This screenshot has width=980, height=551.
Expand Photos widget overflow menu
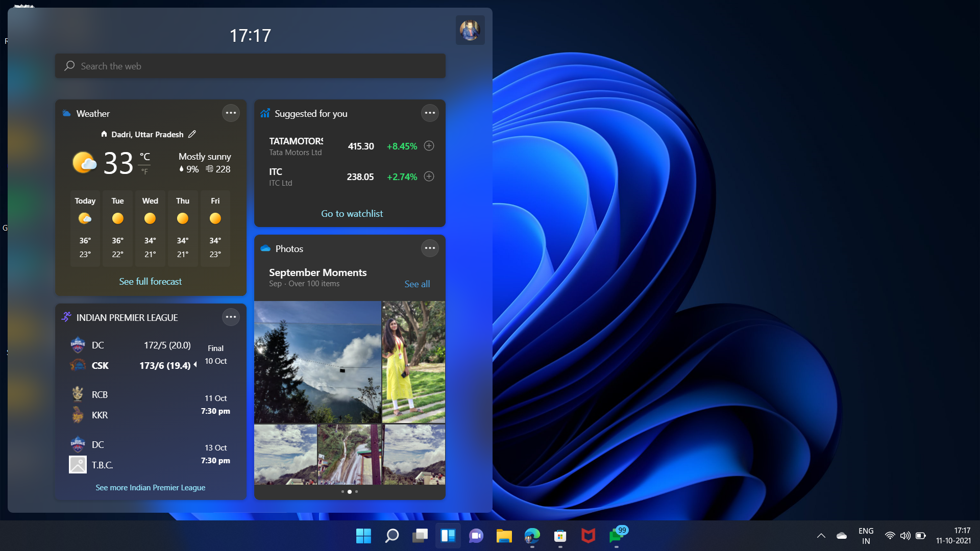tap(429, 247)
